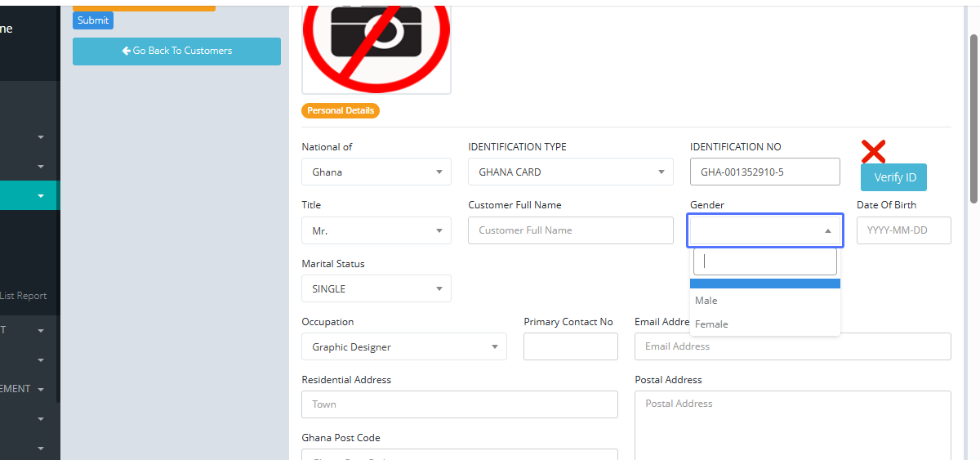Open the Marital Status dropdown

[376, 289]
